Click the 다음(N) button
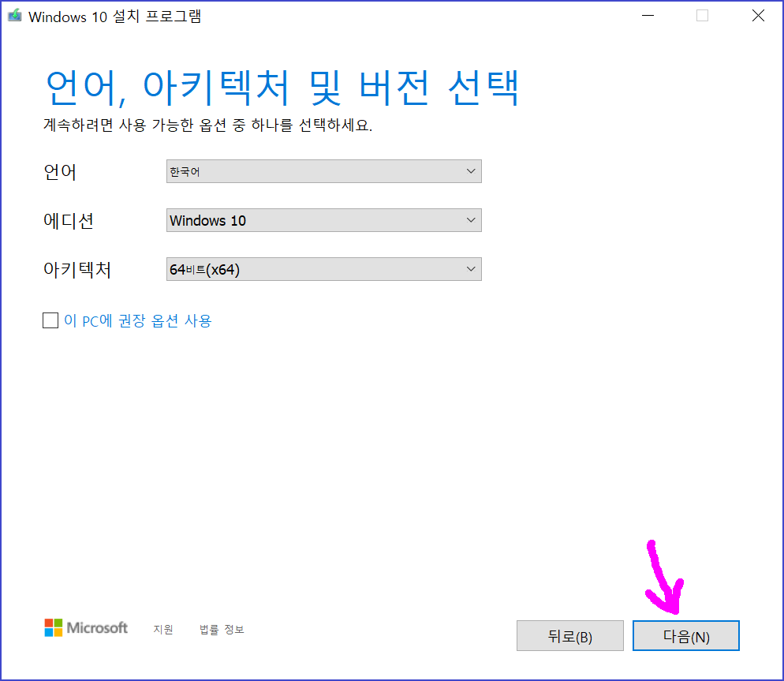 tap(685, 635)
